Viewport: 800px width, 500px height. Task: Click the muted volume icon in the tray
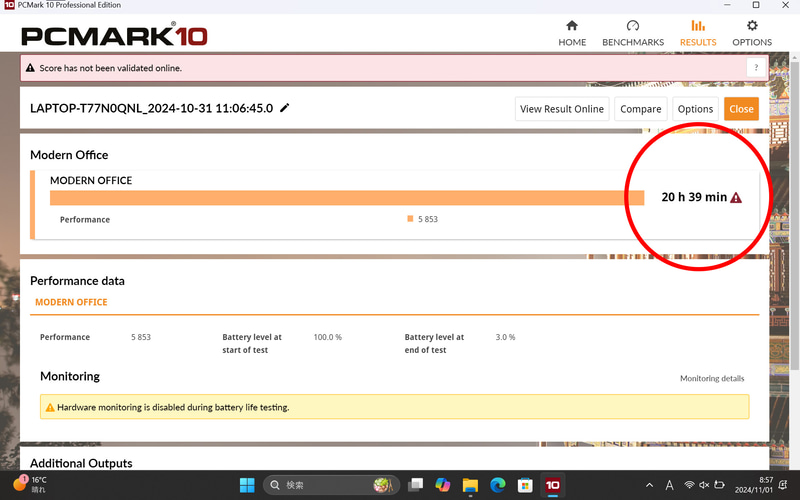pos(704,485)
